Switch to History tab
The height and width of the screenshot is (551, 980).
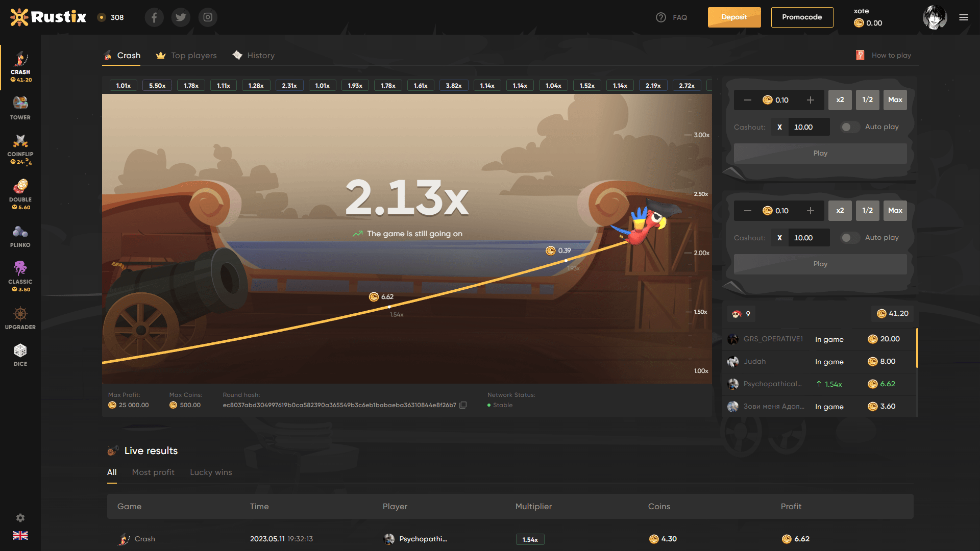(x=260, y=56)
